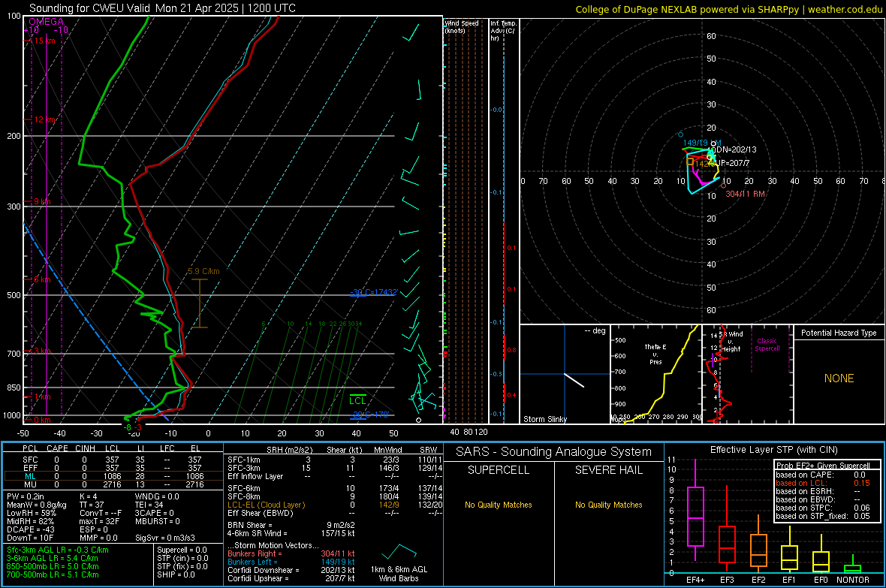Select the 'EFF' parcel row
Screen dimensions: 886x588
click(113, 468)
